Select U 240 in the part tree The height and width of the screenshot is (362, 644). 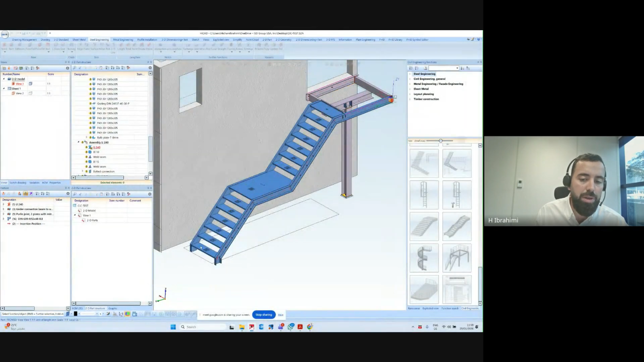tap(97, 147)
